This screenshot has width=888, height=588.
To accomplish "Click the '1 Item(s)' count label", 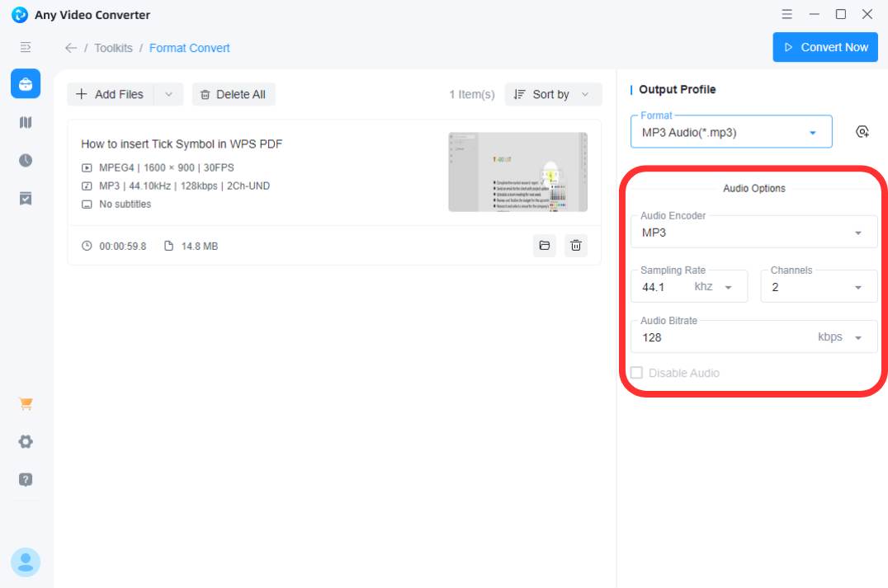I will click(472, 95).
